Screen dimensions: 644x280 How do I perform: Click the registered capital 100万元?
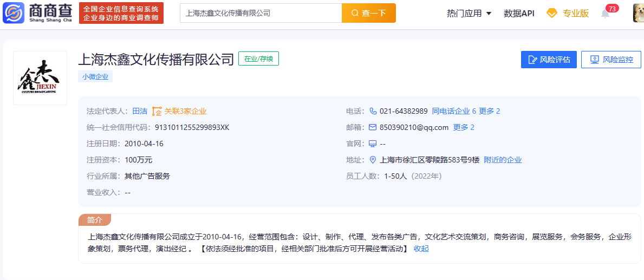pyautogui.click(x=139, y=160)
